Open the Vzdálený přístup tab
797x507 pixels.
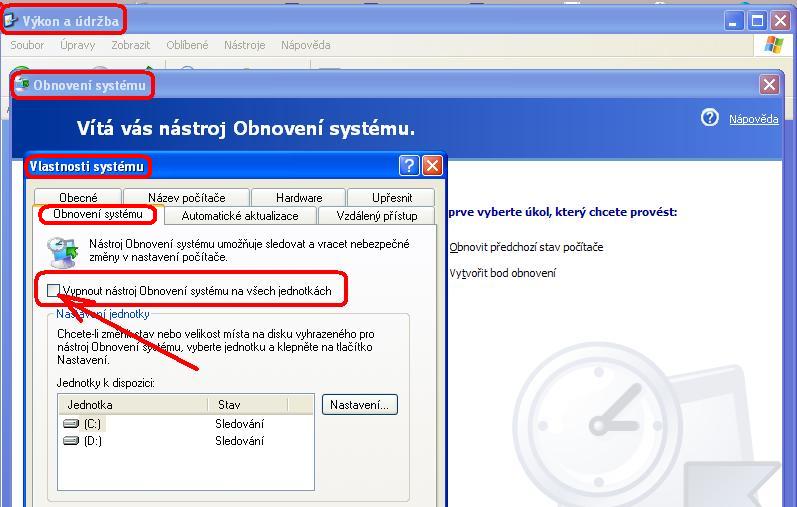pos(377,216)
